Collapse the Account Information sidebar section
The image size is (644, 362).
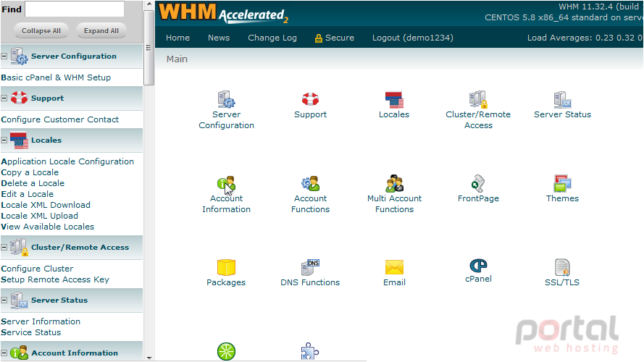point(4,353)
